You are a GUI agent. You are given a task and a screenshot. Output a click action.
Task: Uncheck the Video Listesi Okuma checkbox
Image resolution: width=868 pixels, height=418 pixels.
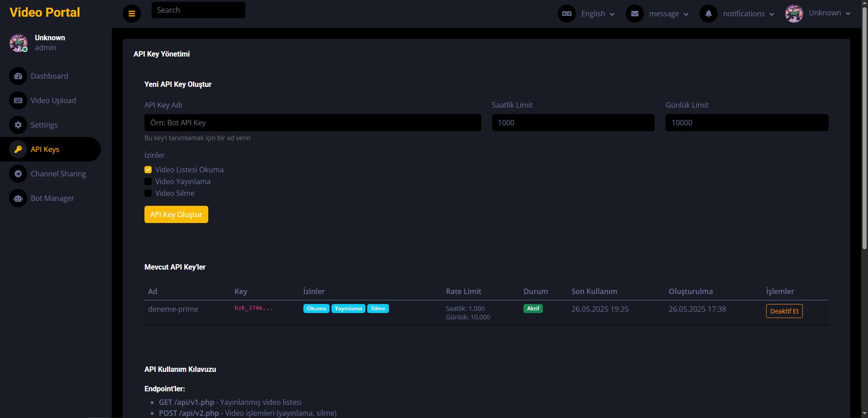[x=148, y=170]
